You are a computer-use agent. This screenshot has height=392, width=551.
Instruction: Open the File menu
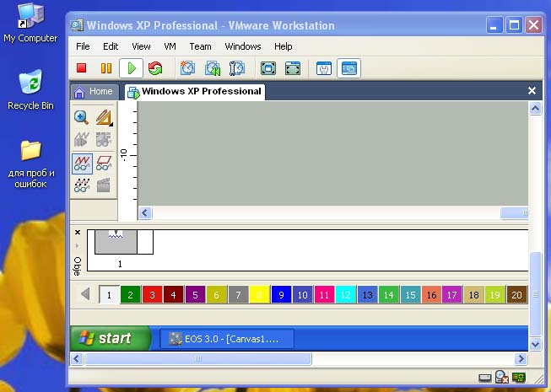83,46
